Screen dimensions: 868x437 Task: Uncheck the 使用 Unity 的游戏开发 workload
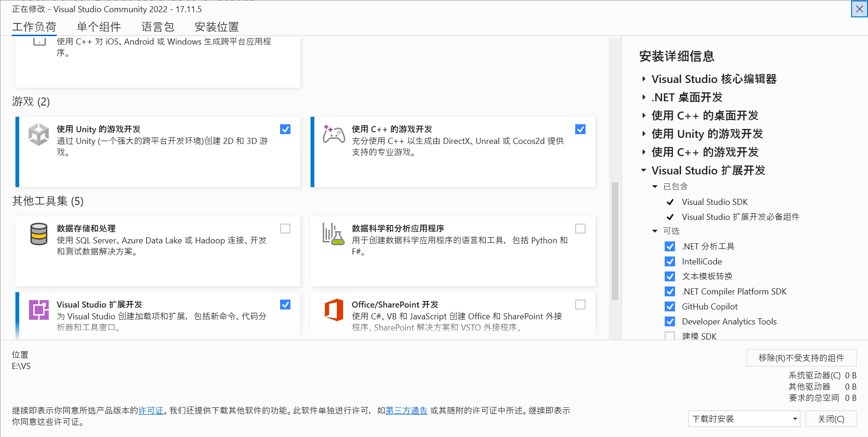click(285, 129)
